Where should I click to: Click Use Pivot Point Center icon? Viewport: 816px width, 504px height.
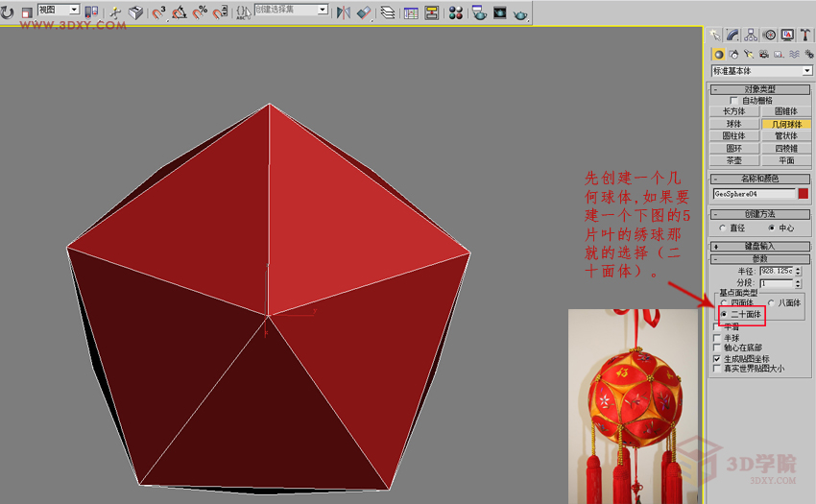click(91, 12)
